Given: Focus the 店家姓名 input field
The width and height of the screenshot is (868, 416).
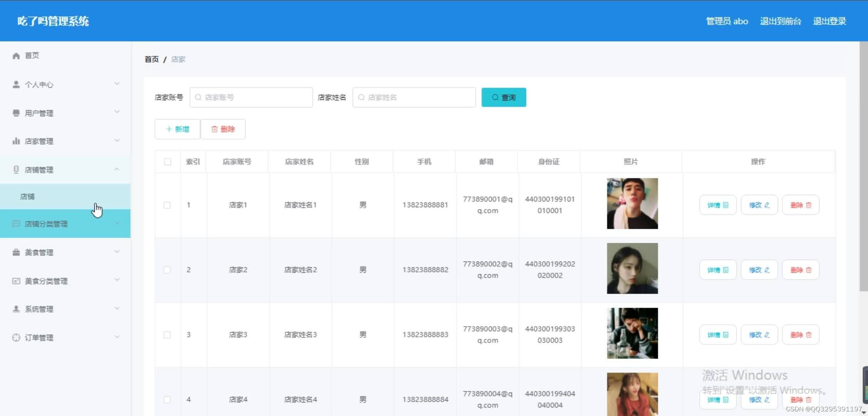Looking at the screenshot, I should (x=414, y=97).
